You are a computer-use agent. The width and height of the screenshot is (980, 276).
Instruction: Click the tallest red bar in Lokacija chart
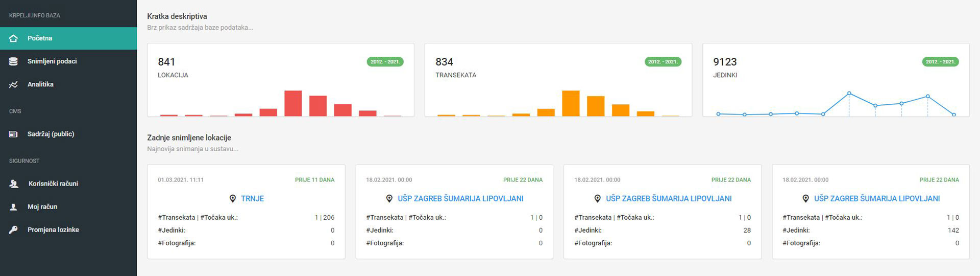point(293,103)
